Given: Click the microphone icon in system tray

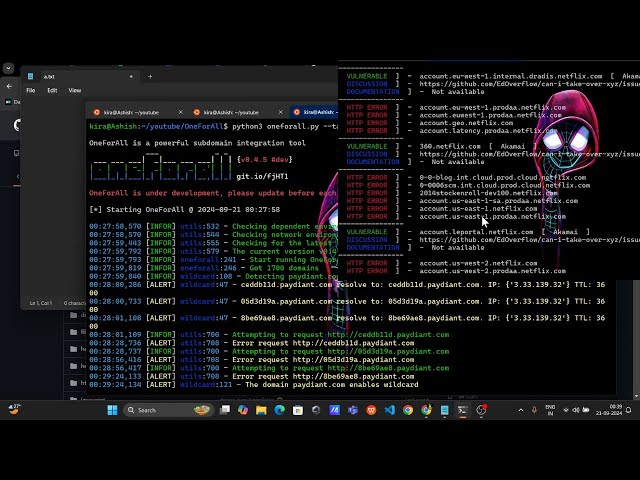Looking at the screenshot, I should point(534,410).
